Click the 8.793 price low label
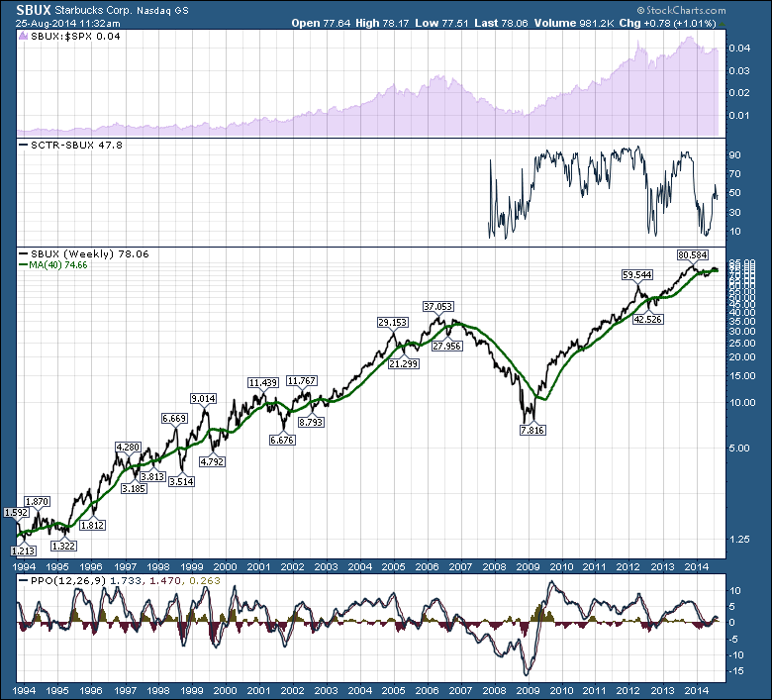Image resolution: width=772 pixels, height=700 pixels. [x=311, y=422]
